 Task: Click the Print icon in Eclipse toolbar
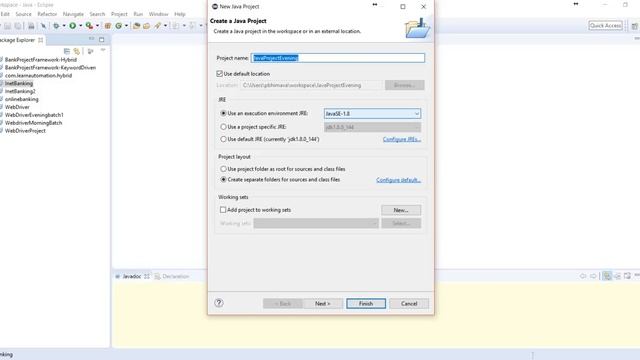coord(31,26)
